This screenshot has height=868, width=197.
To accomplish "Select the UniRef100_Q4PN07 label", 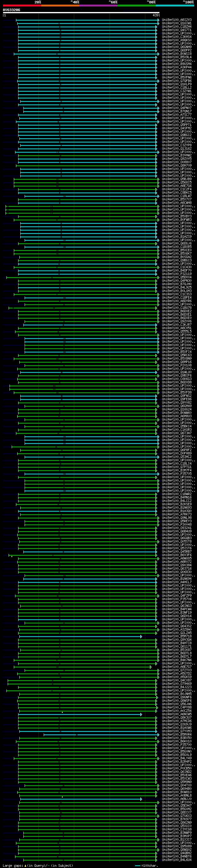I will [176, 108].
